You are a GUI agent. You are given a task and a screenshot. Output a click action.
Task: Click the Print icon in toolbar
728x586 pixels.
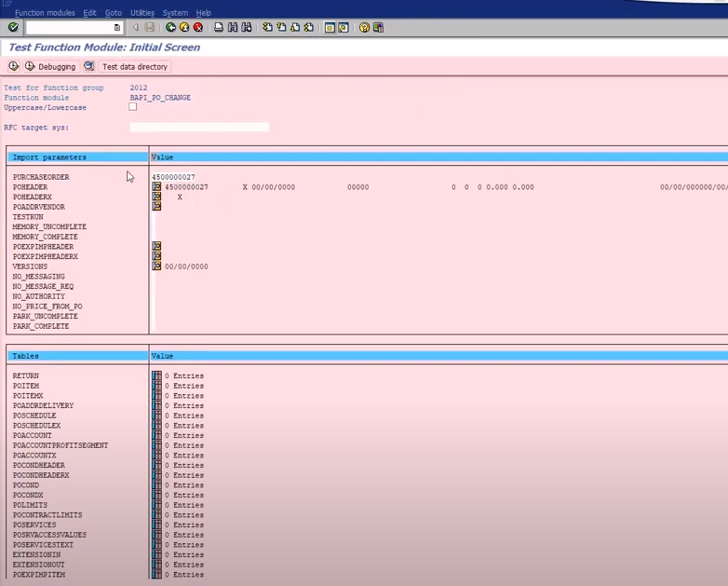219,28
